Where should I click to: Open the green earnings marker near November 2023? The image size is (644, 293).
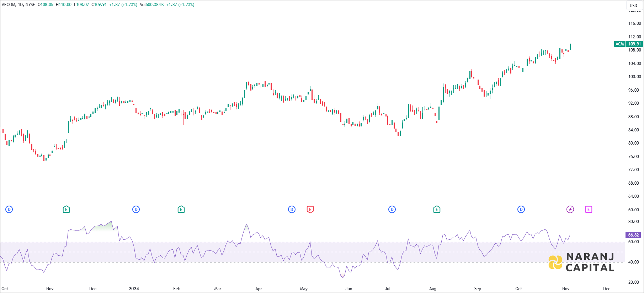pos(66,210)
